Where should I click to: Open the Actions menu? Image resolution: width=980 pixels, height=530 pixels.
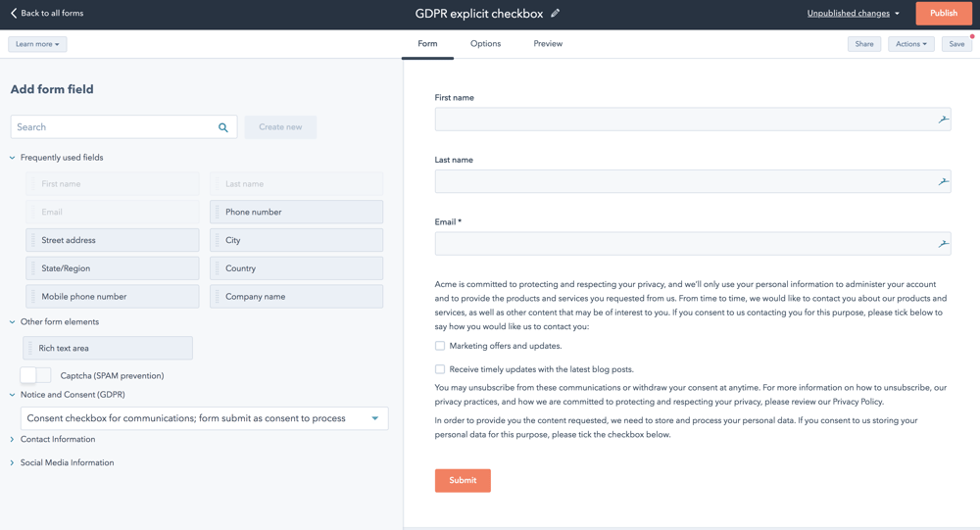[x=910, y=44]
